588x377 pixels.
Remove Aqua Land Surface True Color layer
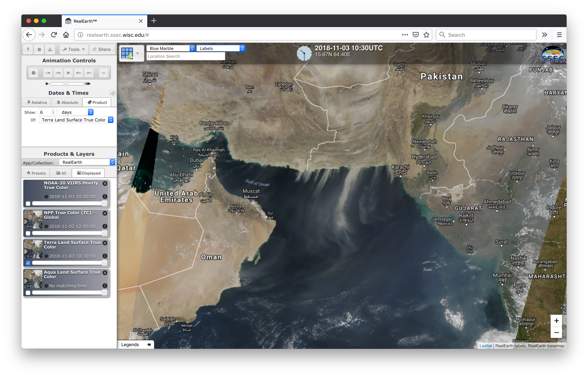click(105, 273)
